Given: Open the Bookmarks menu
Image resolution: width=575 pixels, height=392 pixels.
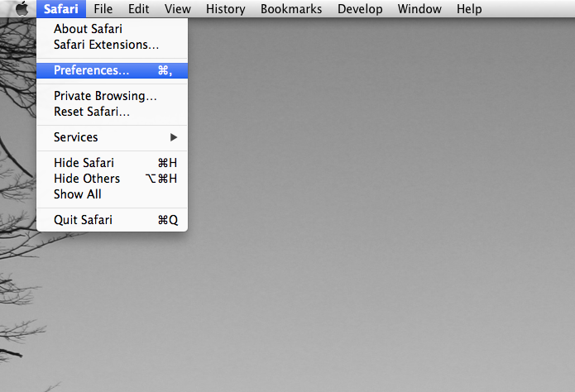Looking at the screenshot, I should [291, 8].
